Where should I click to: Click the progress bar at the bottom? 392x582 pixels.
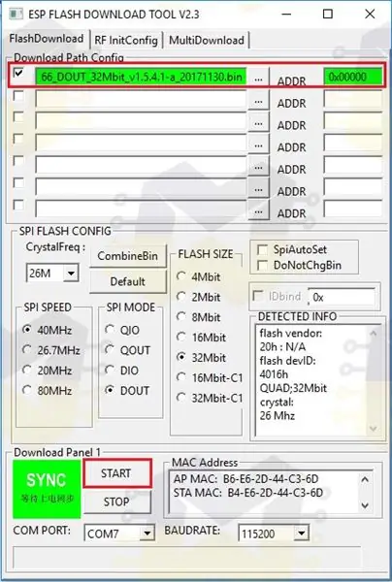tap(186, 557)
